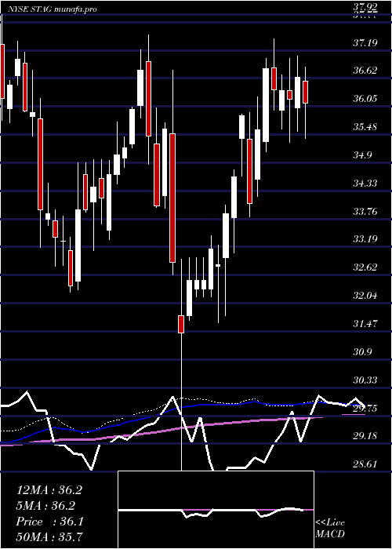392x549 pixels.
Task: Select the 28.61 price axis label
Action: coord(365,464)
